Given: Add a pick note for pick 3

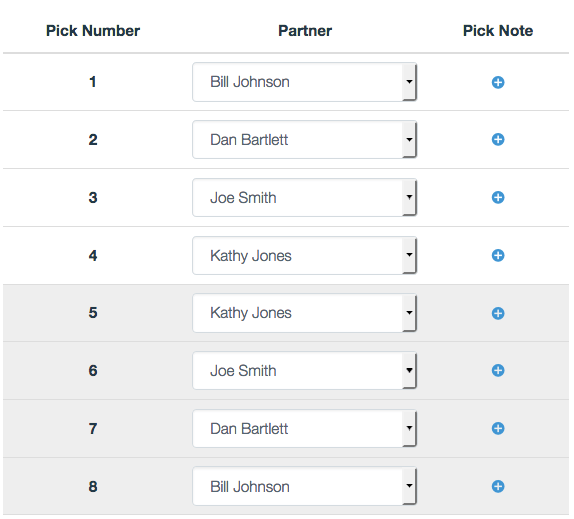Looking at the screenshot, I should click(x=498, y=197).
